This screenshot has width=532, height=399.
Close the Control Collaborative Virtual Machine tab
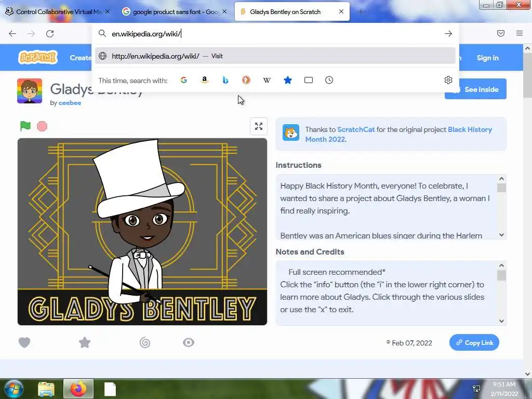click(x=108, y=11)
